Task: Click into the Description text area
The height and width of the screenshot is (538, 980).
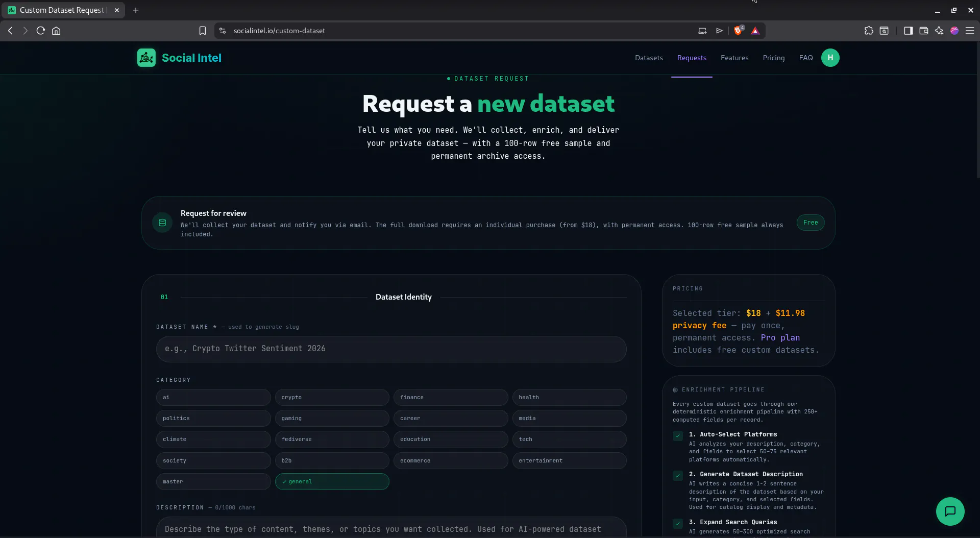Action: pyautogui.click(x=391, y=527)
